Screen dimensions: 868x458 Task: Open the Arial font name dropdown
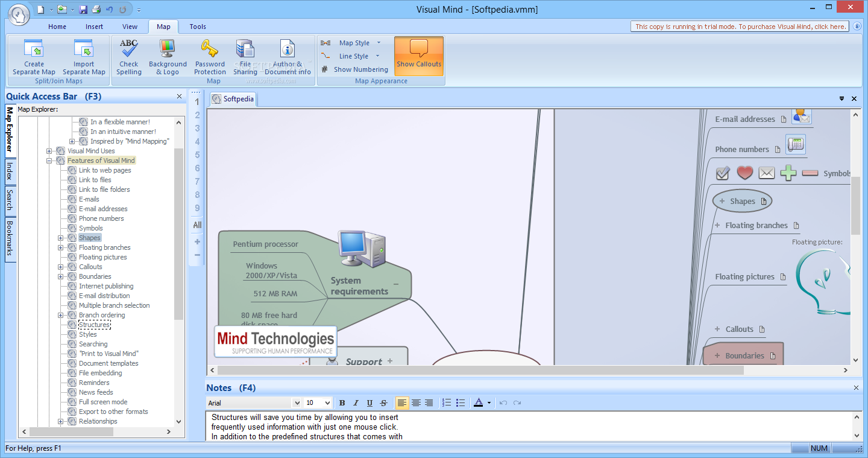(x=297, y=402)
